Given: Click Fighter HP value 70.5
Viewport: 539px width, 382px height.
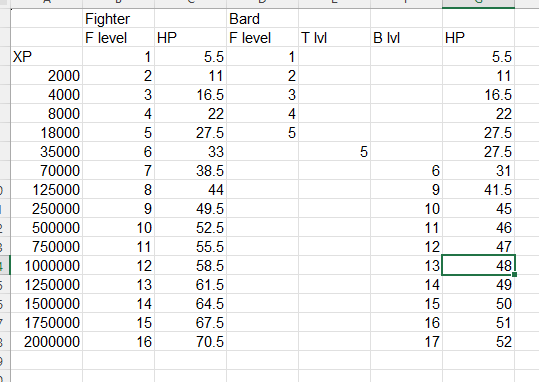Looking at the screenshot, I should [x=190, y=341].
